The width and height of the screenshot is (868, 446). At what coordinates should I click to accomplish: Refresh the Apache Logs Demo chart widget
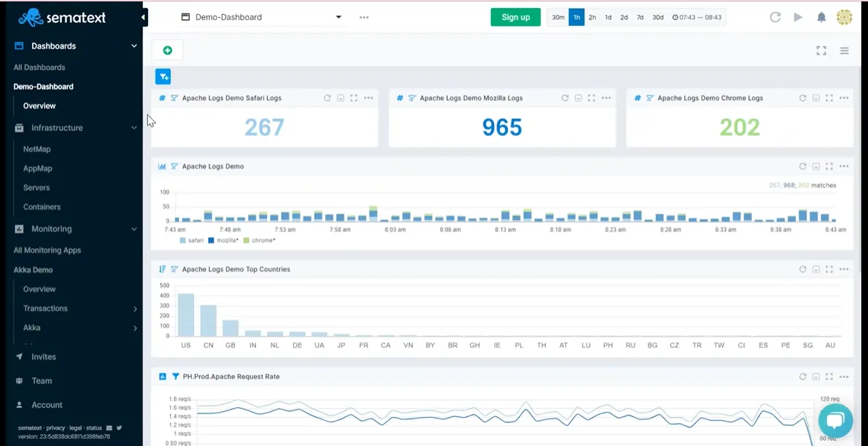tap(802, 166)
